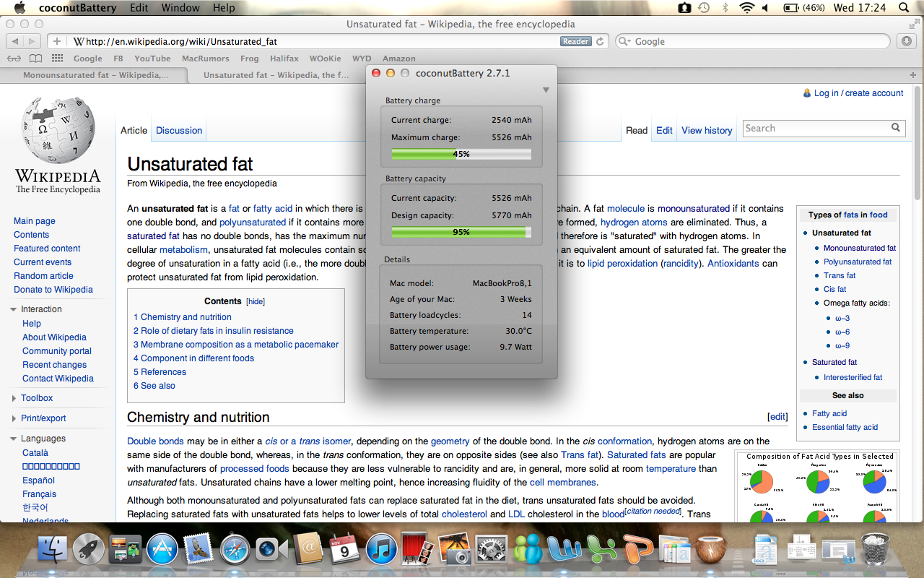Image resolution: width=924 pixels, height=578 pixels.
Task: Expand coconutBattery's disclosure triangle
Action: [x=546, y=90]
